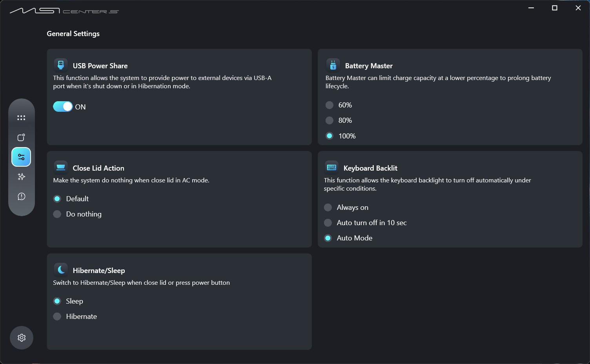This screenshot has height=364, width=590.
Task: Open the sparkle stars sidebar icon
Action: pyautogui.click(x=21, y=177)
